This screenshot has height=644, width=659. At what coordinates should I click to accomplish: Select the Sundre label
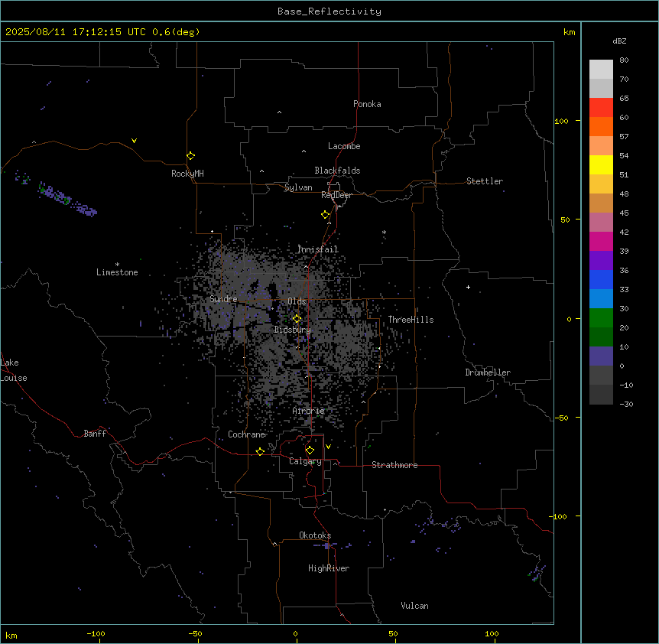pos(223,299)
